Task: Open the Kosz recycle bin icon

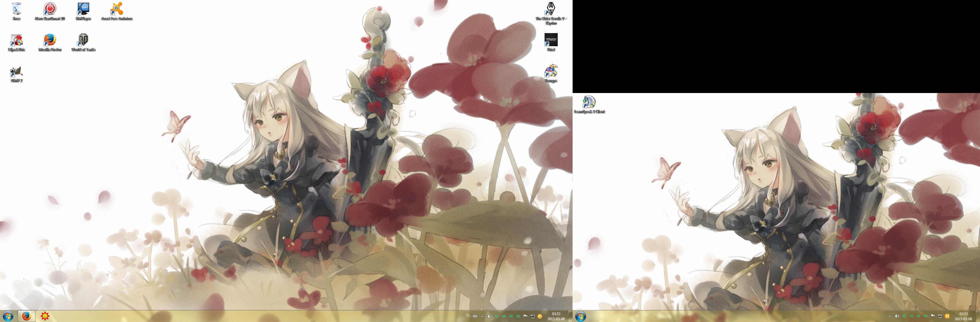Action: pos(16,11)
